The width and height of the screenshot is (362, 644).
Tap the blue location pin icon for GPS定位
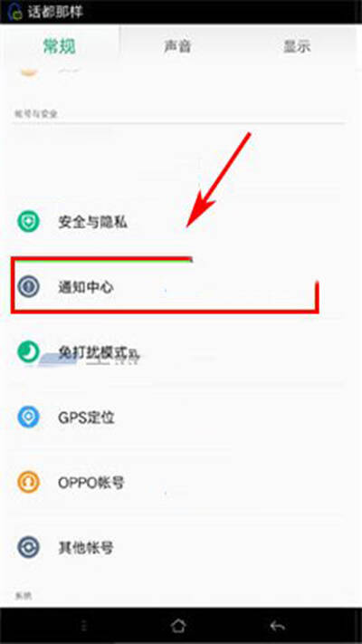click(28, 417)
